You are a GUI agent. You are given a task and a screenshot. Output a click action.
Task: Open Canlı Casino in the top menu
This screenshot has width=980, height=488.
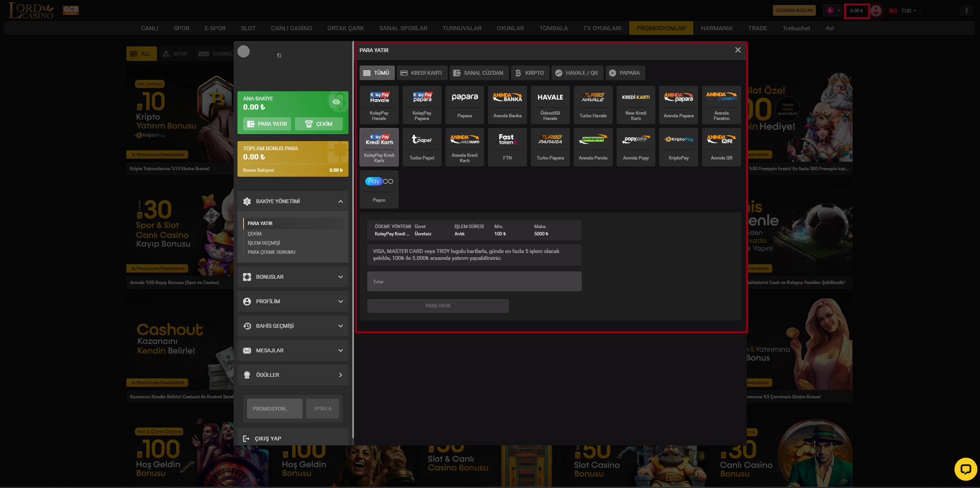[x=291, y=28]
